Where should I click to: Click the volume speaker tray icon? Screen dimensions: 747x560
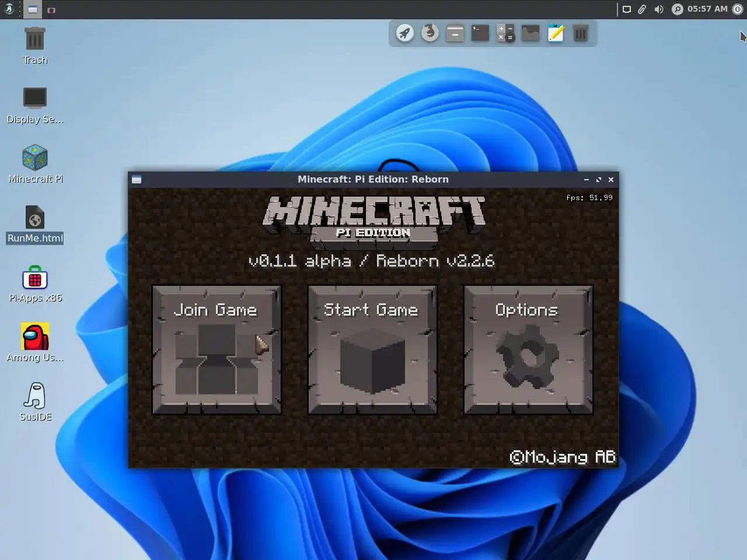click(659, 9)
